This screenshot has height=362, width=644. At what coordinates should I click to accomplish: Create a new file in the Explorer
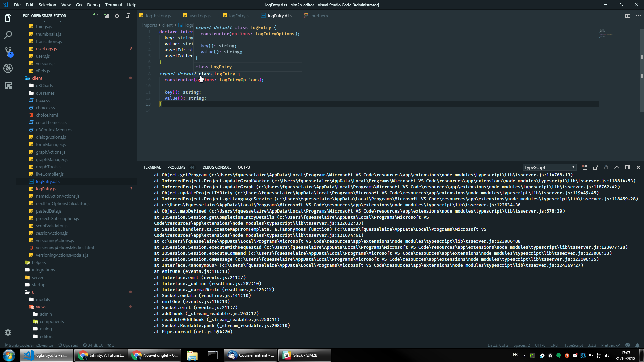coord(96,16)
